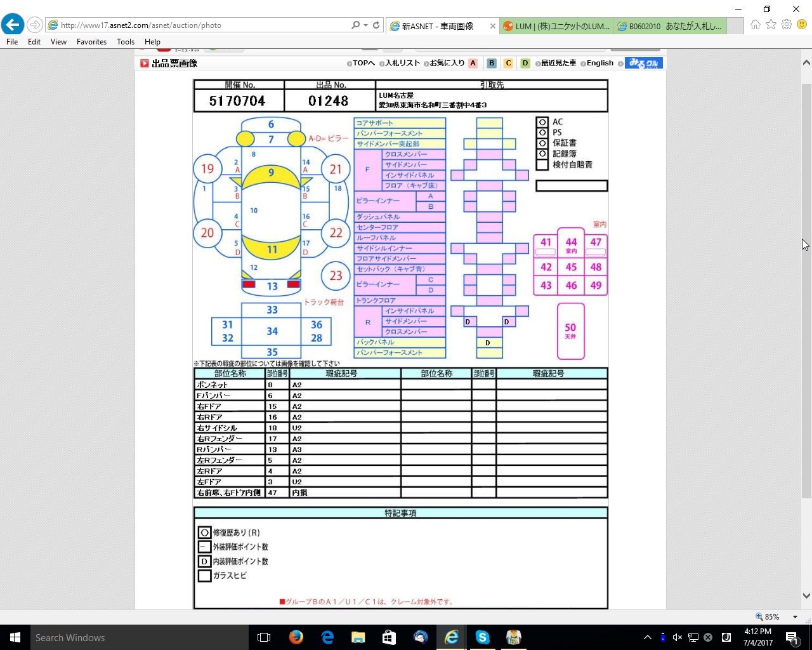The width and height of the screenshot is (812, 650).
Task: Expand the address bar search dropdown arrow
Action: (x=365, y=25)
